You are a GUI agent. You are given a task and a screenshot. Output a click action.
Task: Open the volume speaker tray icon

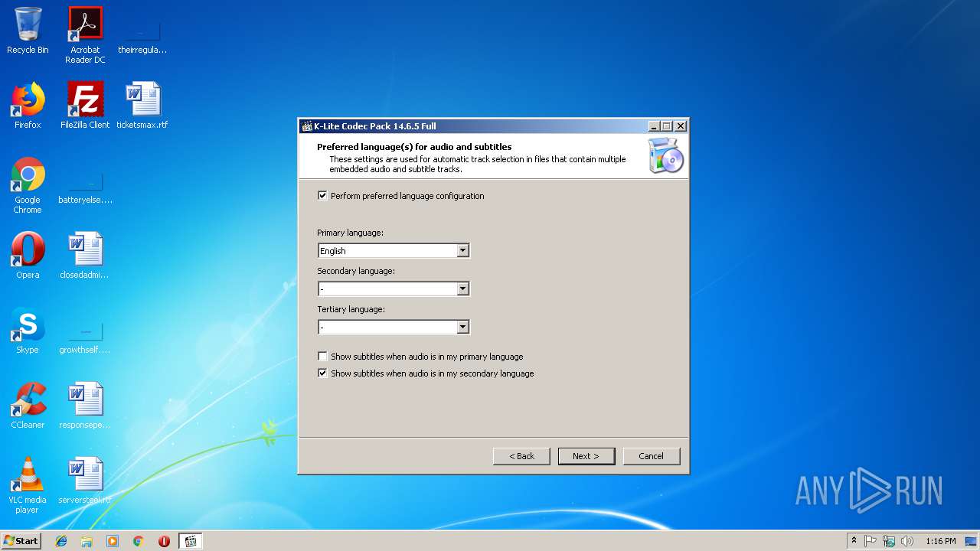907,541
